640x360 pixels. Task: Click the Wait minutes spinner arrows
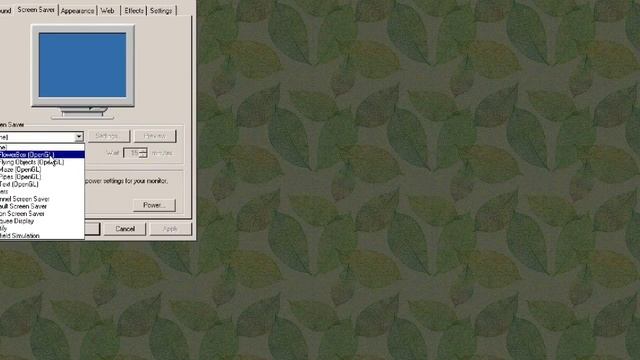pyautogui.click(x=143, y=153)
